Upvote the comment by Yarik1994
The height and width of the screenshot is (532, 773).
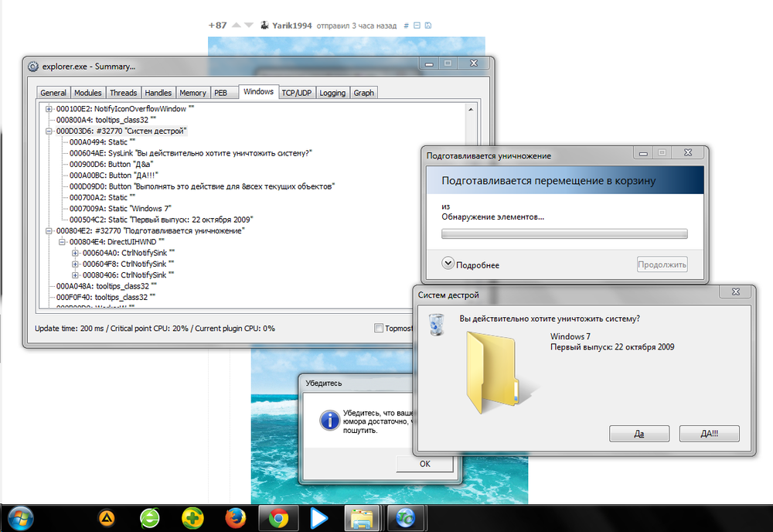(237, 26)
